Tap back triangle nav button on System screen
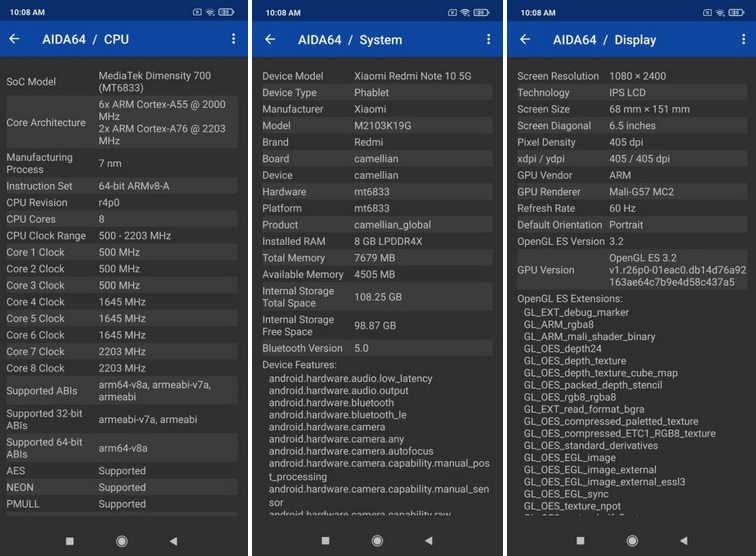This screenshot has height=556, width=756. click(429, 541)
